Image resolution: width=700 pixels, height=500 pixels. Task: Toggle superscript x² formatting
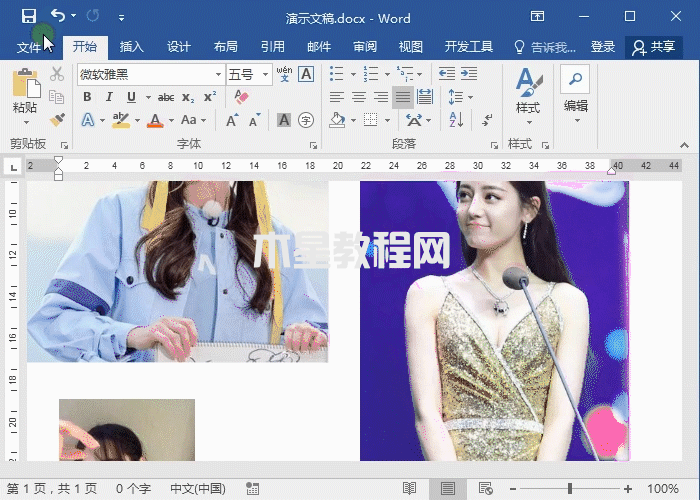(x=210, y=97)
